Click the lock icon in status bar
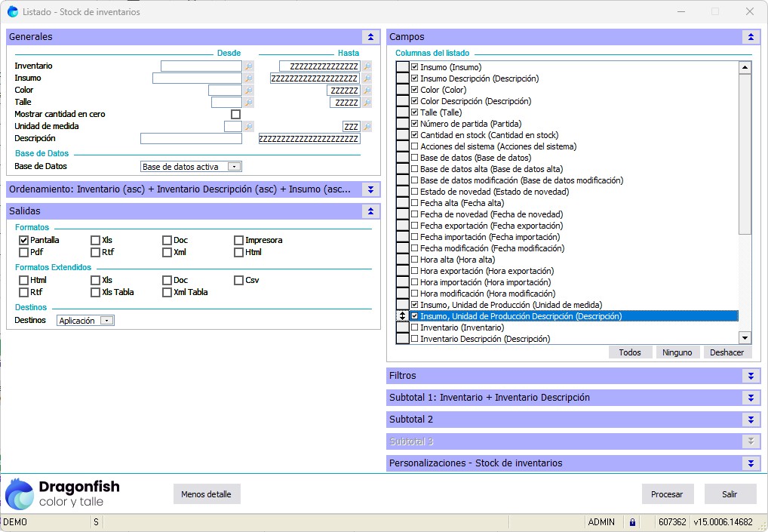The image size is (768, 532). [x=632, y=522]
